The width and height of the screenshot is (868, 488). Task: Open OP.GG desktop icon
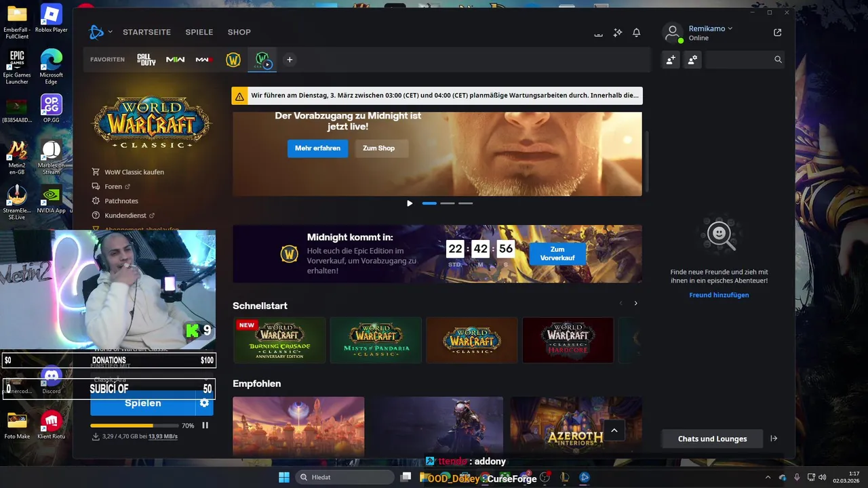pyautogui.click(x=52, y=108)
